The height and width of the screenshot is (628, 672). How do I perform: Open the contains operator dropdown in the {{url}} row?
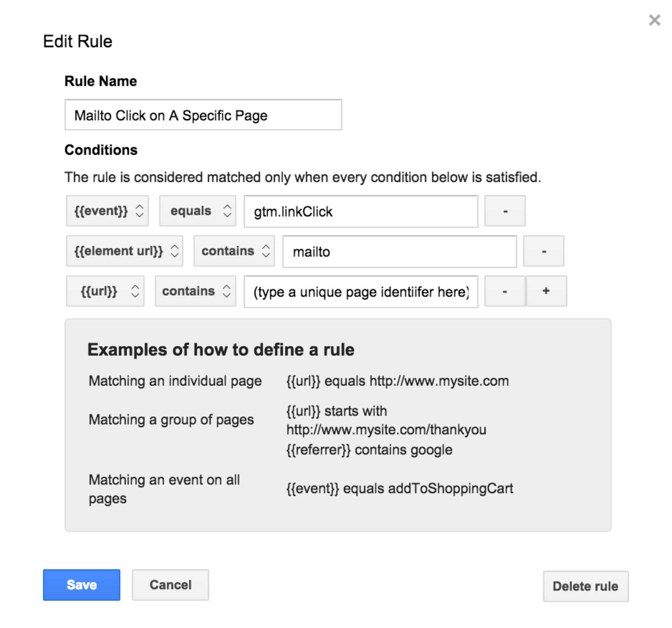click(196, 291)
